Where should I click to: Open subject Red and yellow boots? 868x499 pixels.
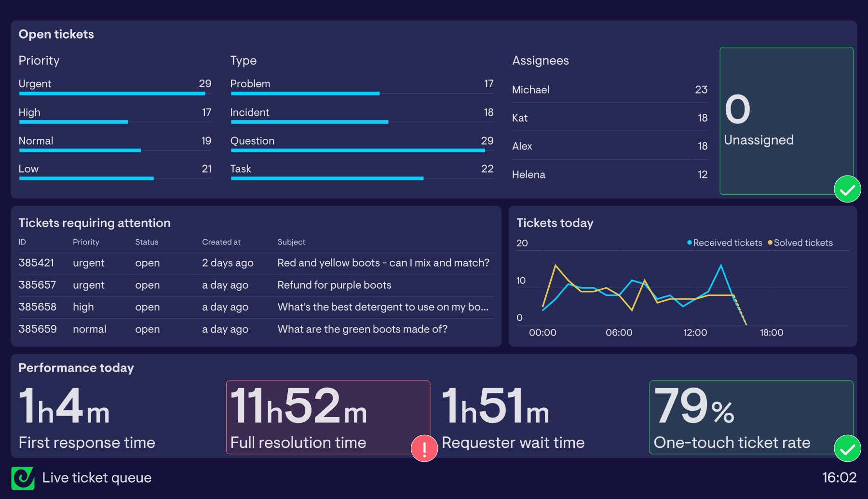click(x=383, y=263)
